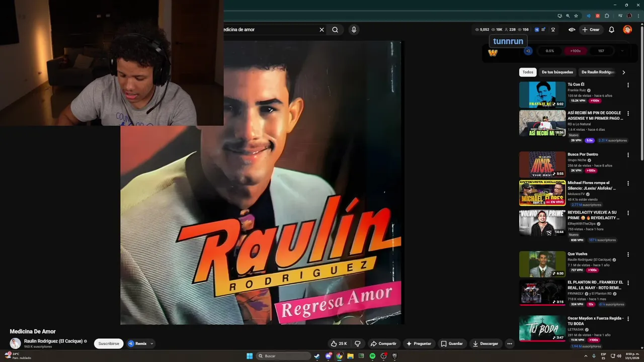This screenshot has width=644, height=362.
Task: Click the >100x pill in stats panel
Action: [576, 51]
